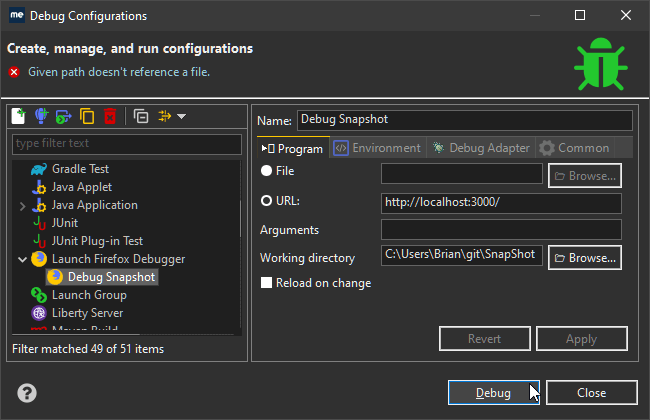Click Browse next to Working directory
Viewport: 650px width, 420px height.
(584, 257)
